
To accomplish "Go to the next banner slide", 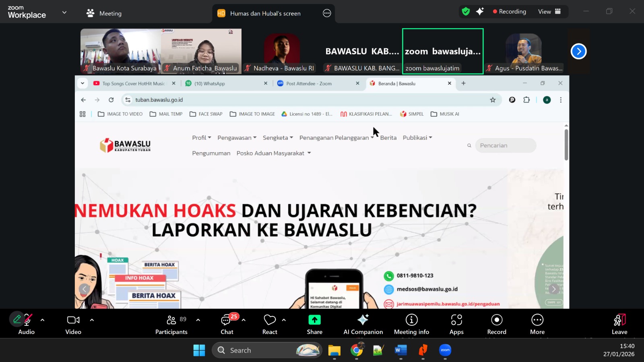I will (x=553, y=289).
